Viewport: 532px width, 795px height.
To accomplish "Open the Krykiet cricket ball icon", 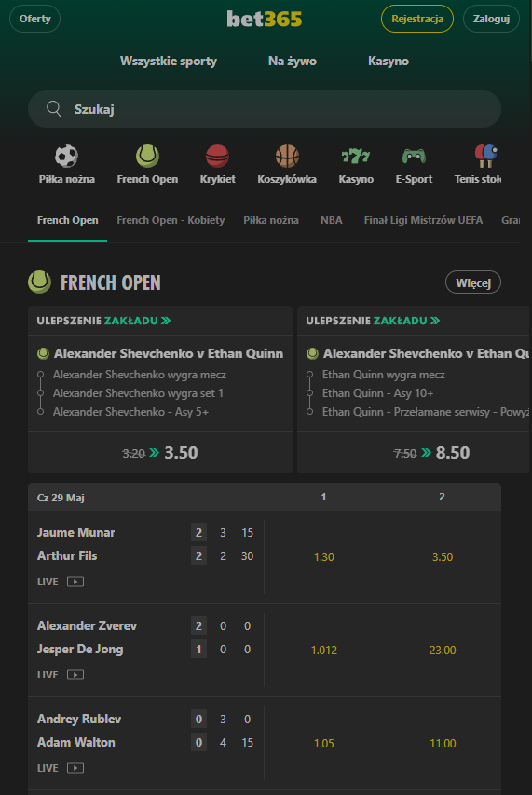I will tap(217, 156).
